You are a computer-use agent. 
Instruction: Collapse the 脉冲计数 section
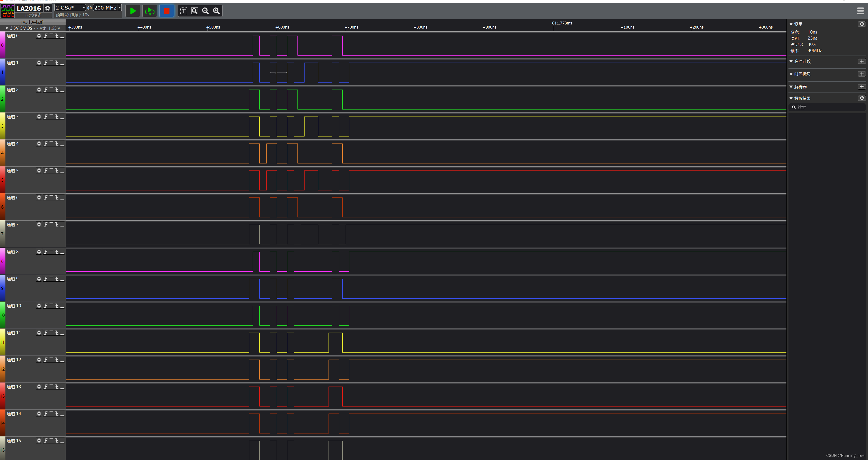click(791, 61)
